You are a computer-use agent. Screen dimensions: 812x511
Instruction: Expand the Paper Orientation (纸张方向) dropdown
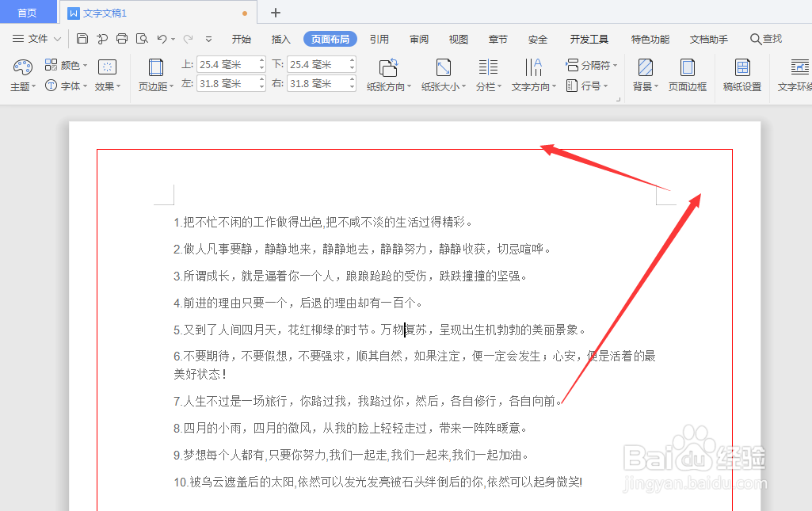[x=409, y=86]
